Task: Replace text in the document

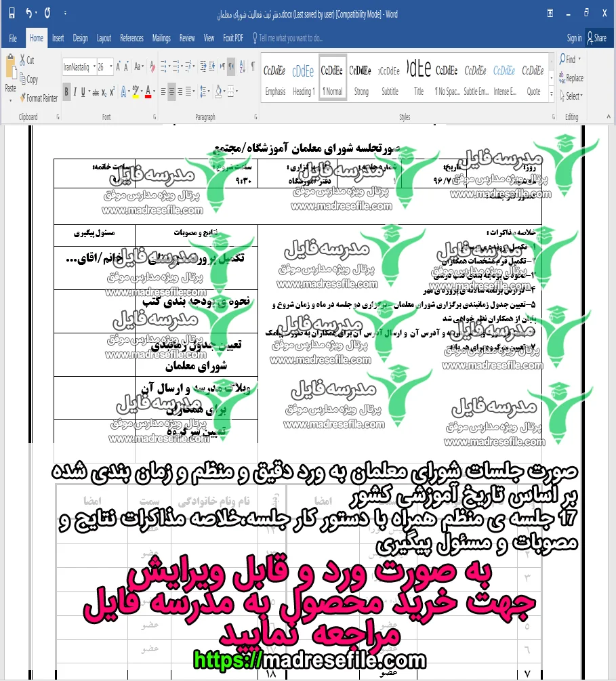Action: point(571,78)
